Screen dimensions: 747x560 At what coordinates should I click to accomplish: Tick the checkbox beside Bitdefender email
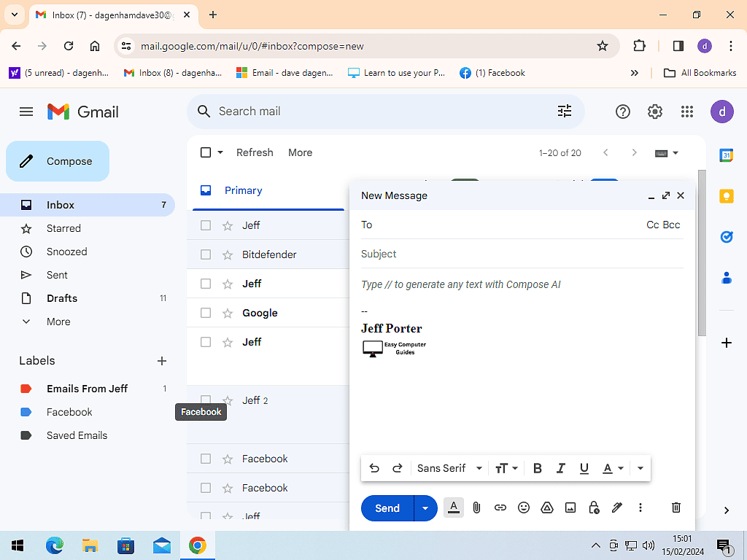[x=206, y=254]
